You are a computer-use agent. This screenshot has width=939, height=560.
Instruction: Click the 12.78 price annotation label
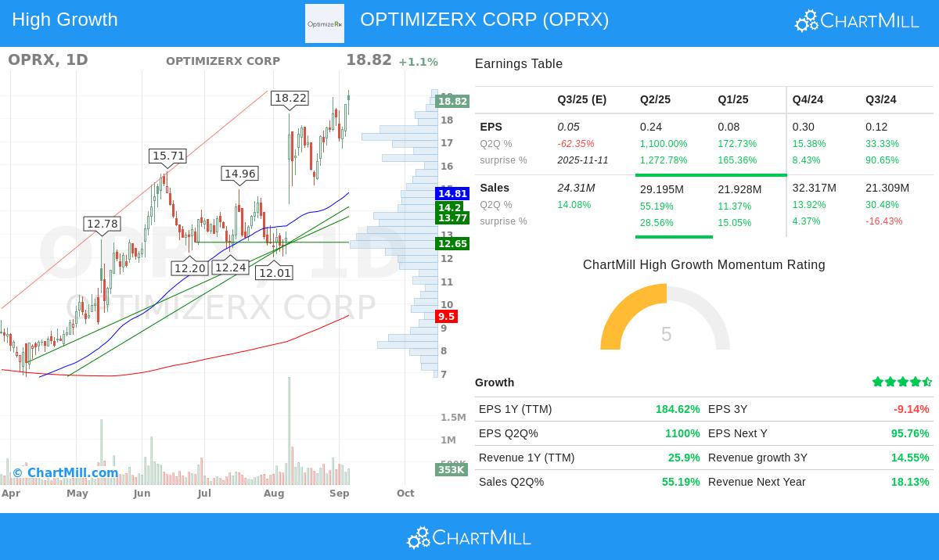[103, 224]
